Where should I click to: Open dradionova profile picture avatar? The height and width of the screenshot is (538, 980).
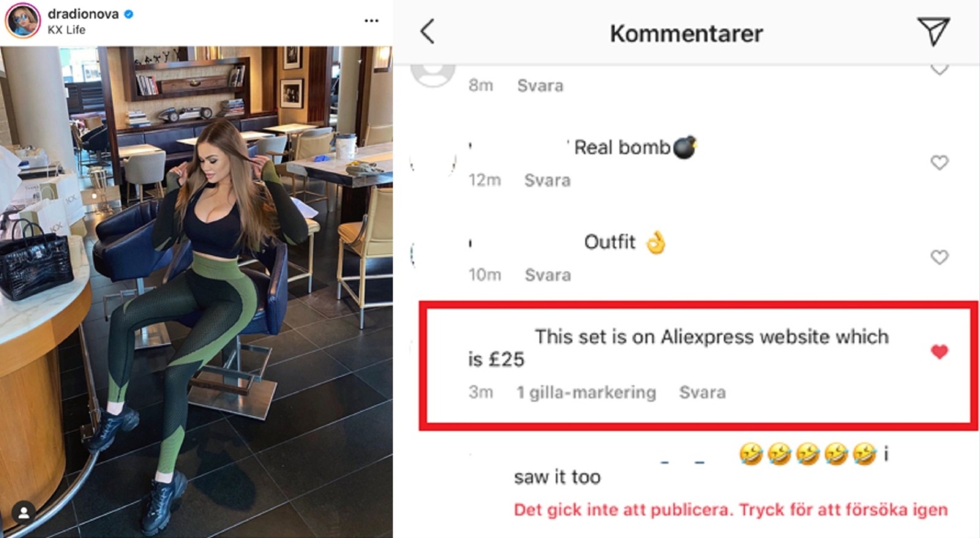point(23,21)
